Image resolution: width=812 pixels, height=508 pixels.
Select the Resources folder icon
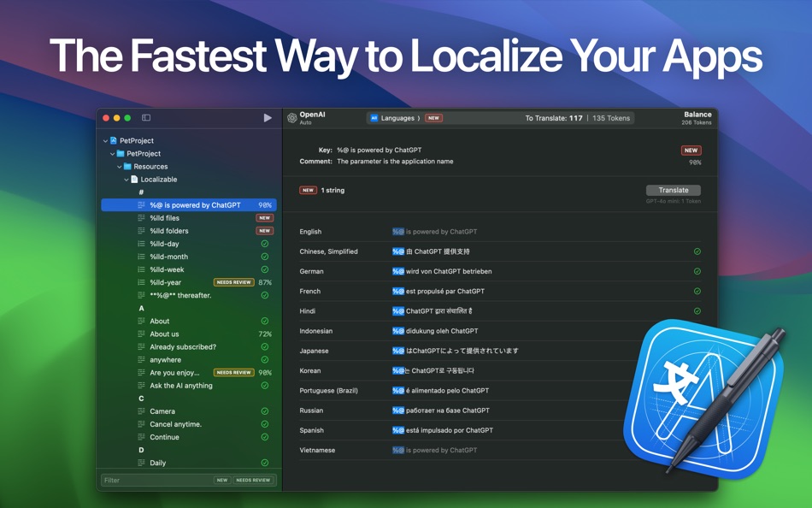(x=127, y=167)
